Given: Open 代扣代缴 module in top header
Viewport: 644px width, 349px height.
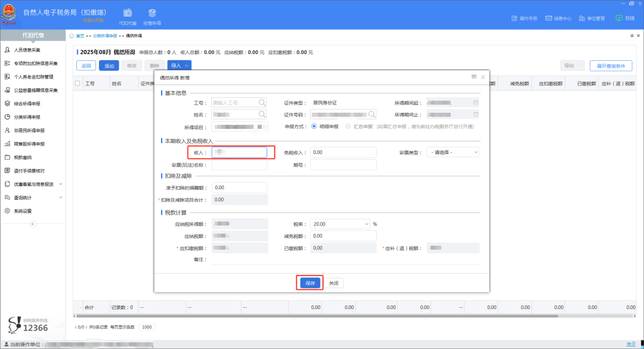Looking at the screenshot, I should click(128, 17).
